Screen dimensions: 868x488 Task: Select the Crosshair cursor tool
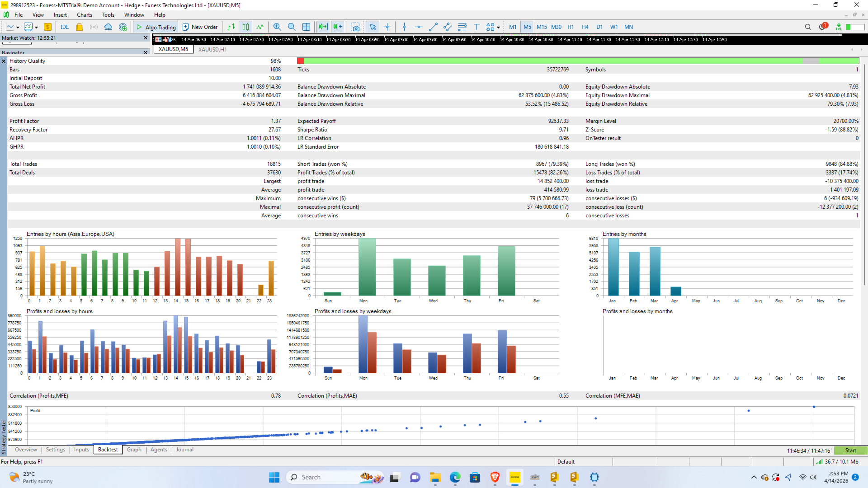pyautogui.click(x=387, y=27)
